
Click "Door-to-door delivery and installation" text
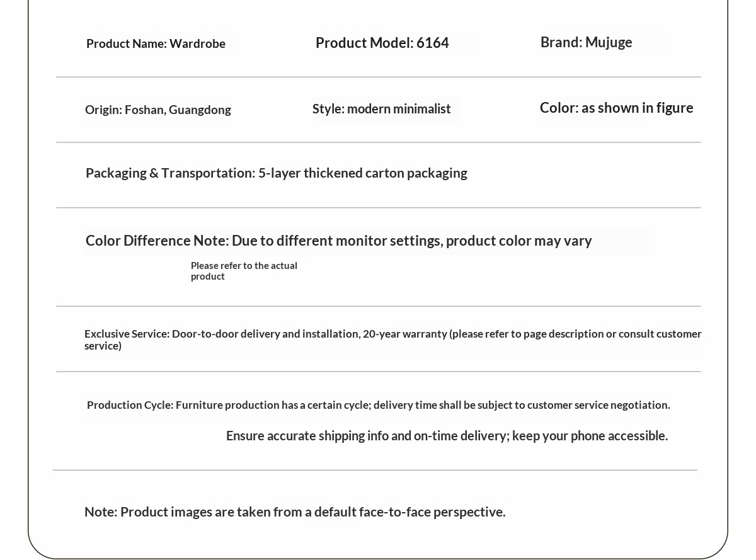[265, 334]
